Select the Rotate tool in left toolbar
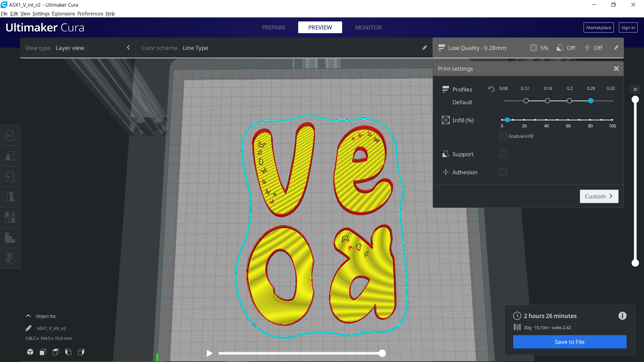The width and height of the screenshot is (644, 362). 10,176
